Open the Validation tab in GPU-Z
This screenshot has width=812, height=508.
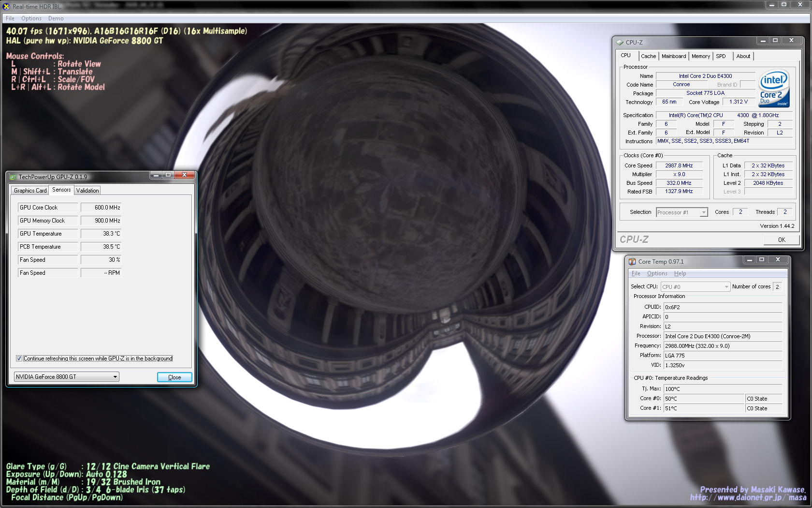87,191
